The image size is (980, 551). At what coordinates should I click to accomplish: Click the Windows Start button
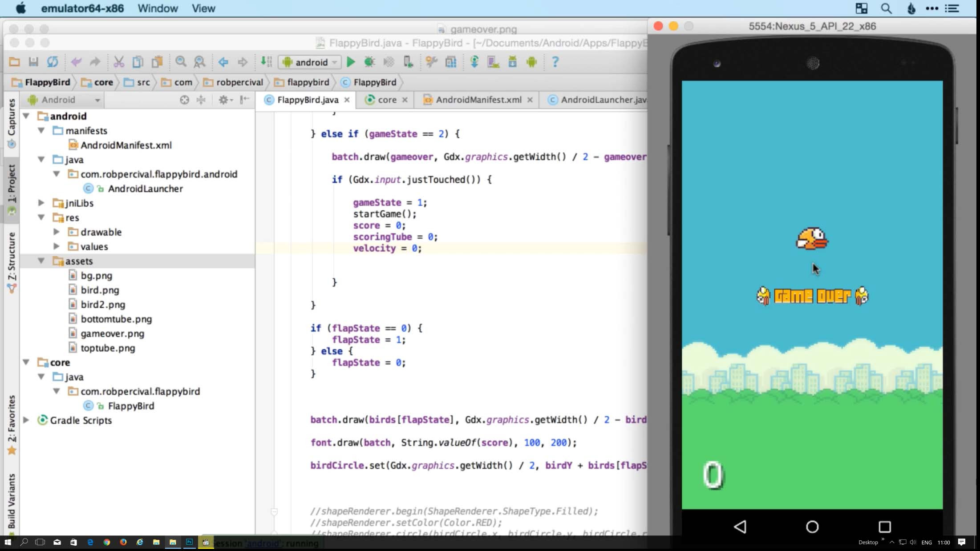click(8, 542)
